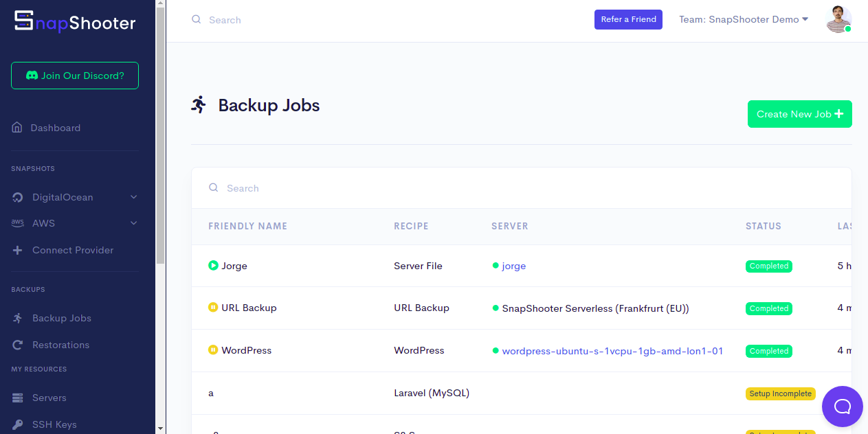This screenshot has height=434, width=868.
Task: Click the URL Backup job name
Action: click(249, 308)
